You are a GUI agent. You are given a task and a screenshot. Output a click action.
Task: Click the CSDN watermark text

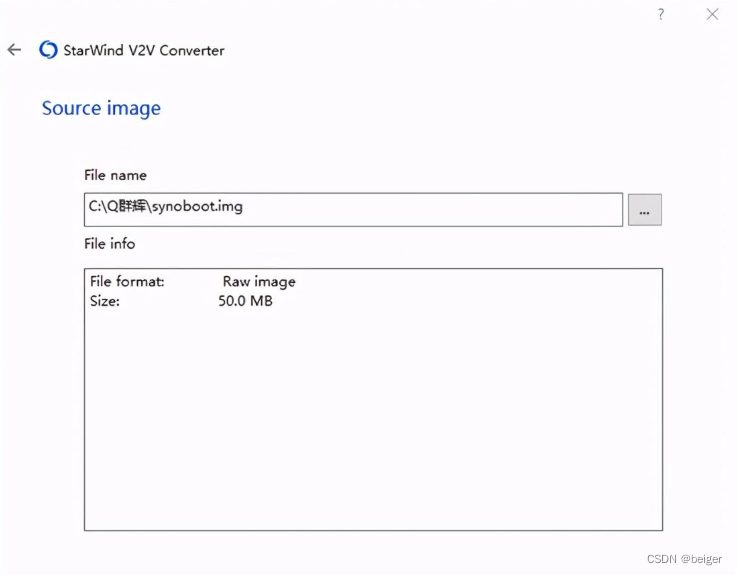[663, 559]
